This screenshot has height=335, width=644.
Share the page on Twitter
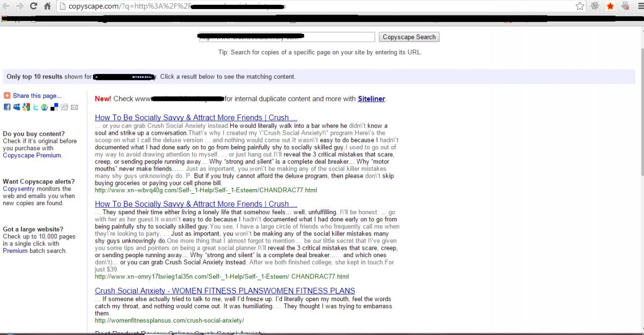[x=35, y=107]
